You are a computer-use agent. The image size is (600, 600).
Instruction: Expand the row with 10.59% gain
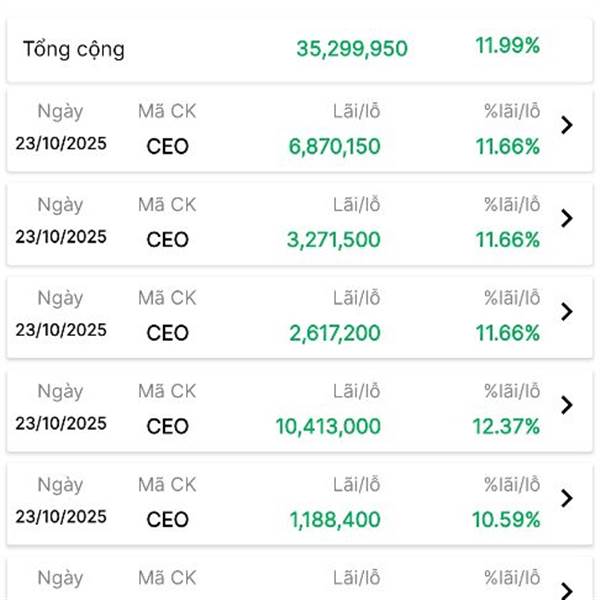[566, 497]
